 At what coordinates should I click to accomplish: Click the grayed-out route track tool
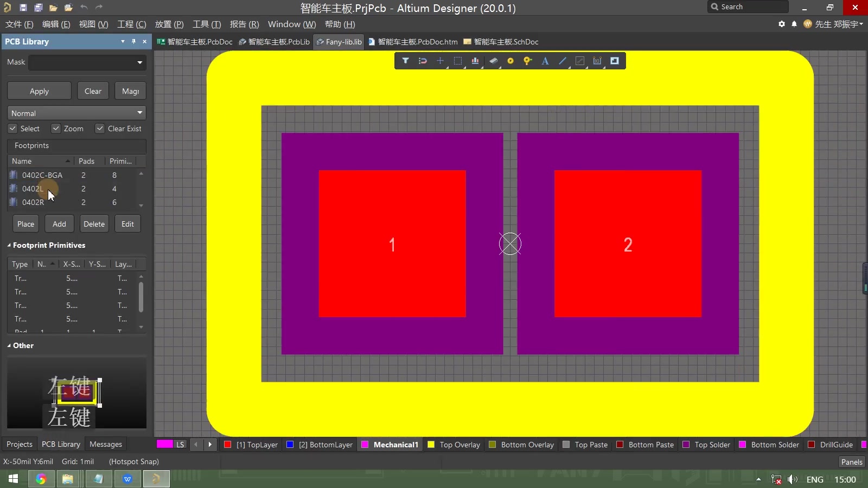580,61
